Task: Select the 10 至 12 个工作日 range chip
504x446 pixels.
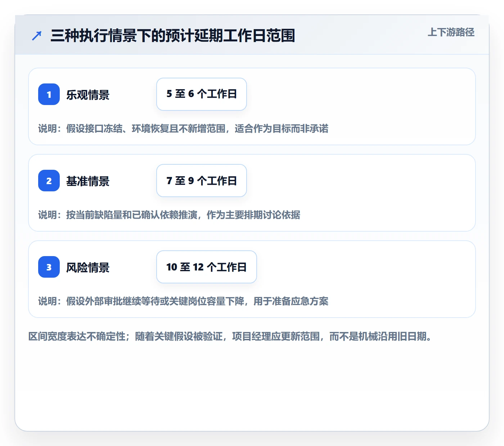Action: [207, 267]
